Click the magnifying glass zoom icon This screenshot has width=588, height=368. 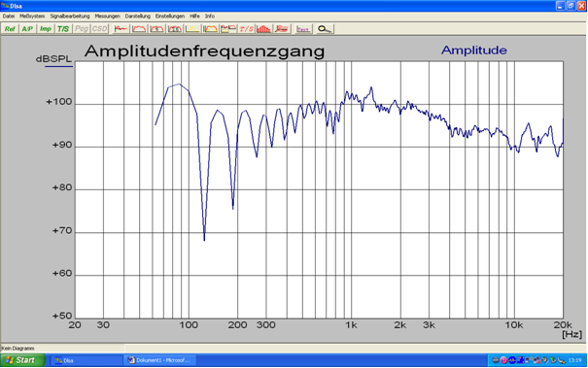(325, 29)
